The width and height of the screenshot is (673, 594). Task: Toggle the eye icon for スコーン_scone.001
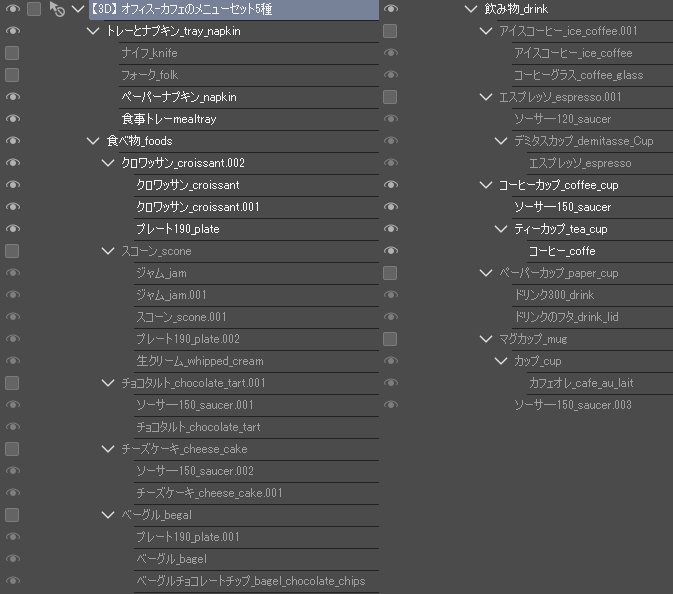[12, 316]
